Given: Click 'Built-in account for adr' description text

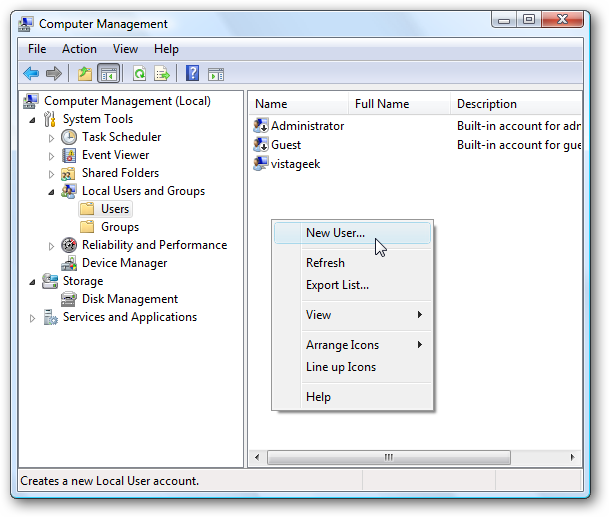Looking at the screenshot, I should 519,126.
